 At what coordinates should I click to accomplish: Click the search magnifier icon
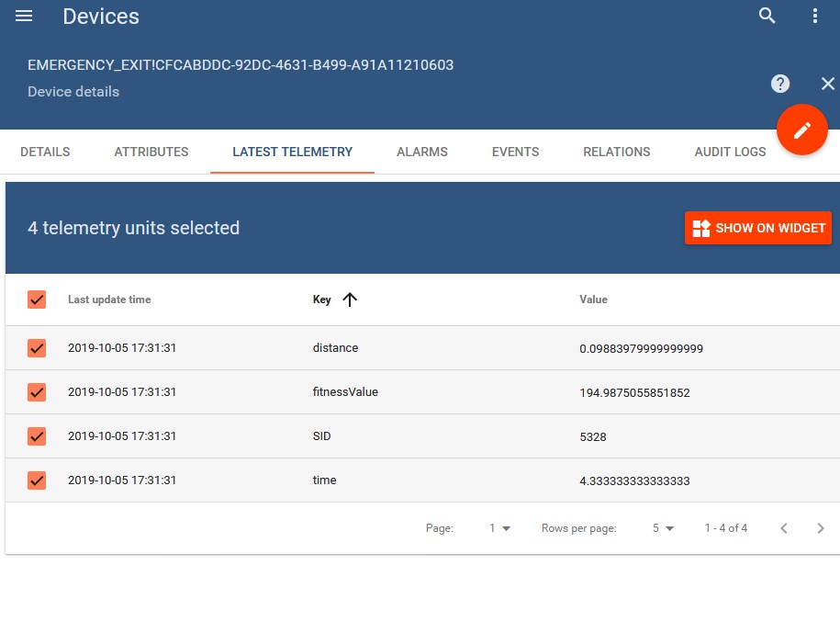tap(767, 16)
